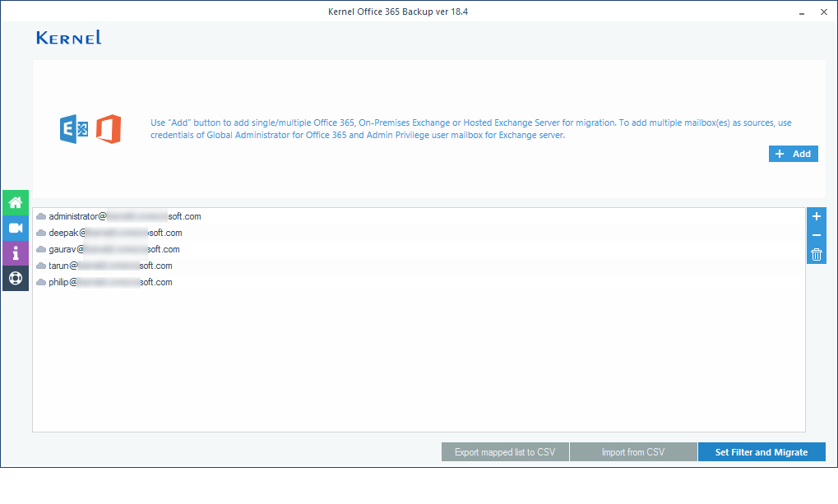Click Export mapped list to CSV
The width and height of the screenshot is (838, 504).
[505, 452]
